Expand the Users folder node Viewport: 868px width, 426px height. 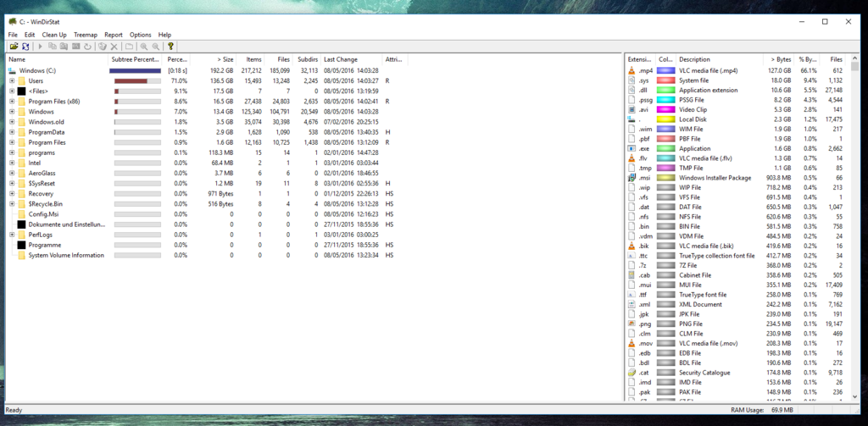[x=12, y=80]
